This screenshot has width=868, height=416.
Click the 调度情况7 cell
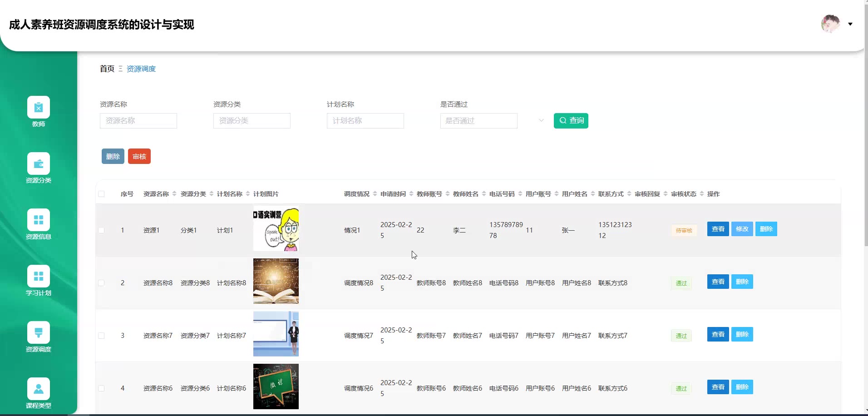tap(359, 336)
